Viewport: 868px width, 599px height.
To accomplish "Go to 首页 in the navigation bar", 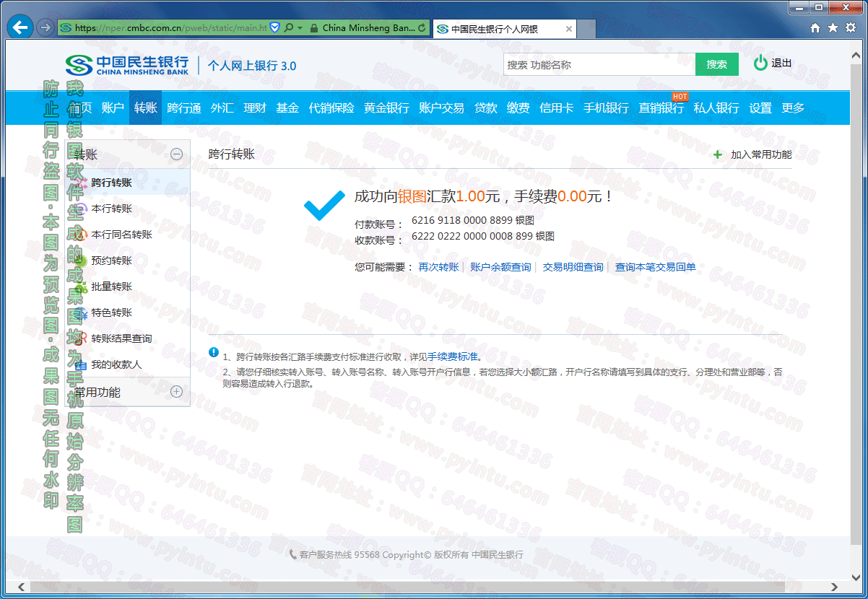I will point(81,108).
